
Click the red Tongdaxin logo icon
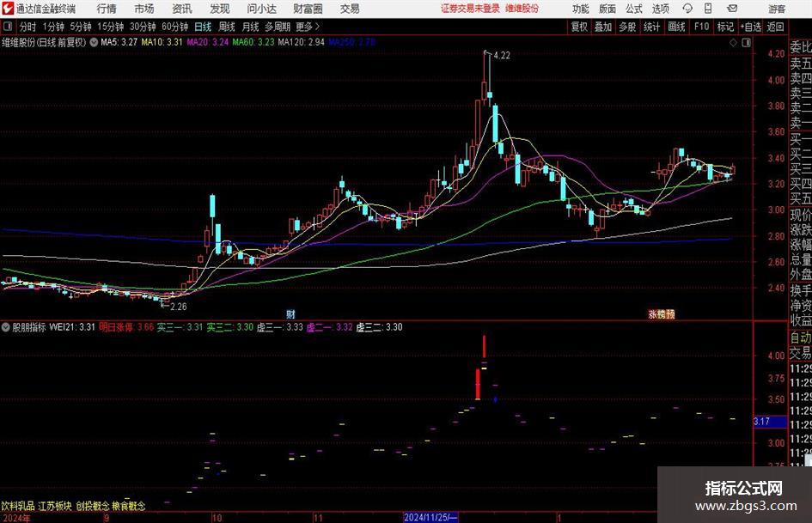8,9
